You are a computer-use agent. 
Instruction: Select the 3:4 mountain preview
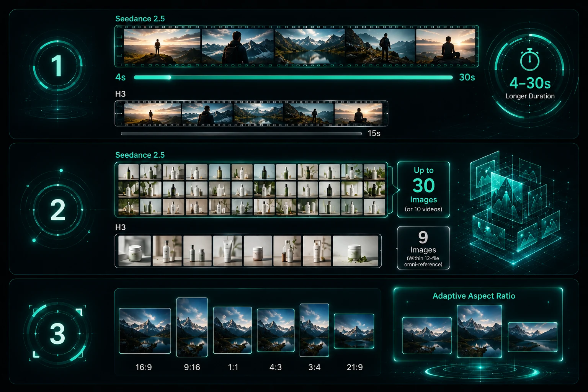pyautogui.click(x=314, y=330)
